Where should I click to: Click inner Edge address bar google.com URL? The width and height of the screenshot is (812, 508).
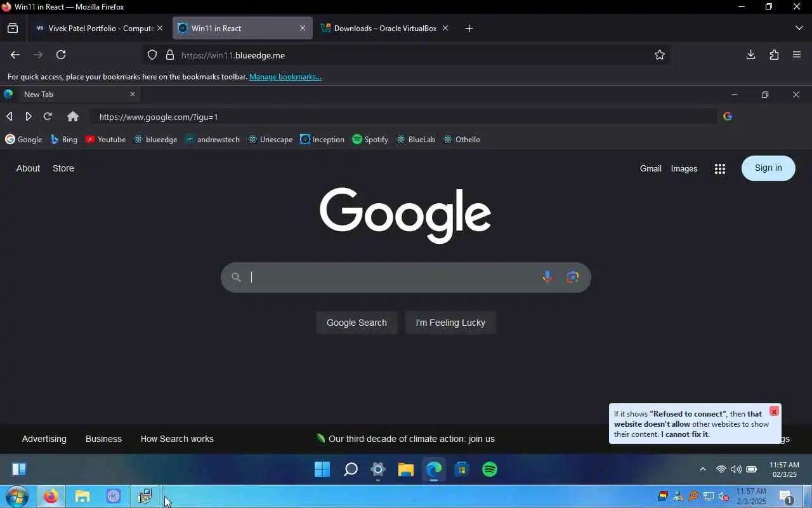coord(402,117)
